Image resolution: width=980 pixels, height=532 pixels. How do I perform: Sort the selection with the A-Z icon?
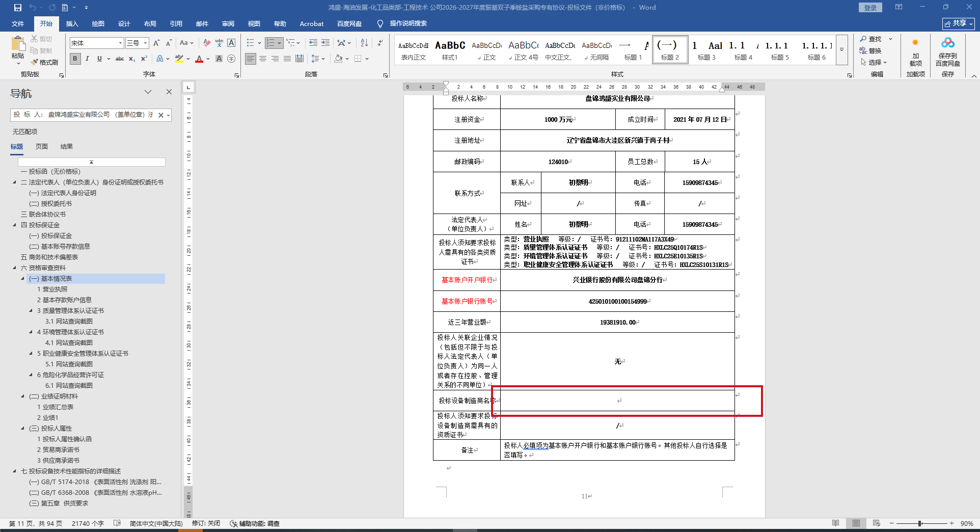pyautogui.click(x=364, y=43)
